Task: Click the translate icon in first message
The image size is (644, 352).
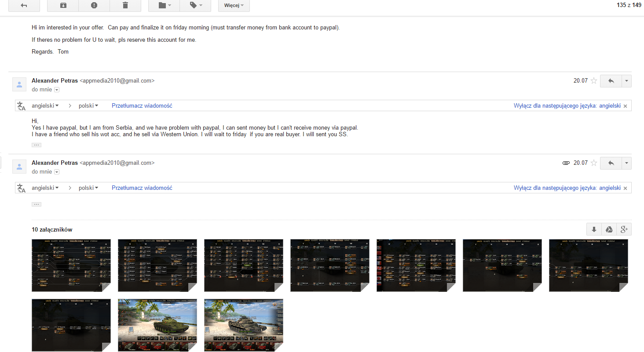Action: (x=21, y=106)
